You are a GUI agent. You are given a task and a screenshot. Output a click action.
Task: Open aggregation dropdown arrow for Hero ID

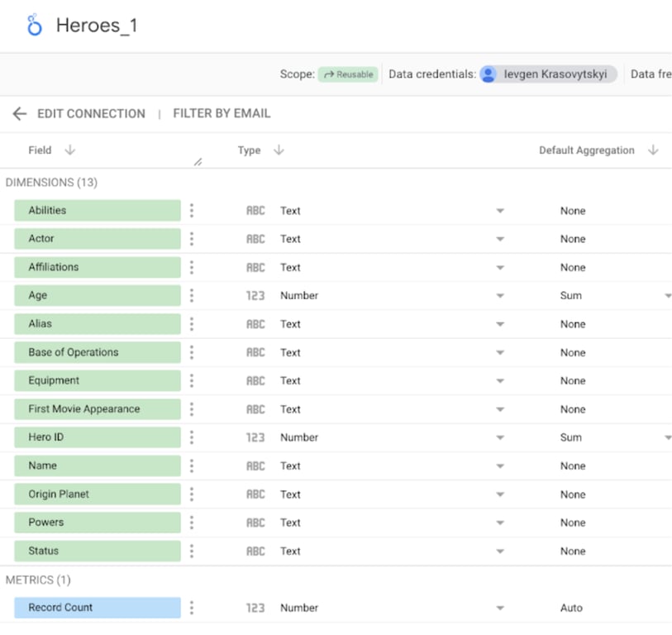668,437
